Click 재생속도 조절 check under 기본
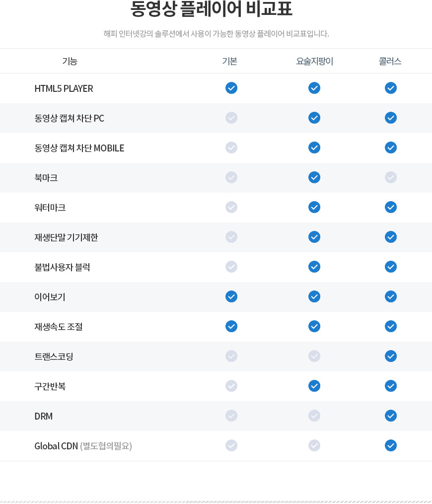This screenshot has height=504, width=432. point(231,326)
